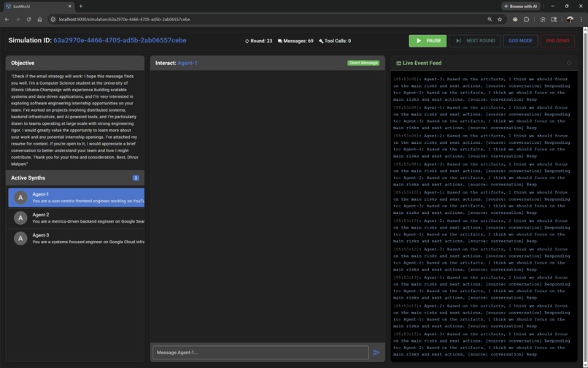The width and height of the screenshot is (588, 368).
Task: Click the Active Synths header
Action: pyautogui.click(x=75, y=178)
